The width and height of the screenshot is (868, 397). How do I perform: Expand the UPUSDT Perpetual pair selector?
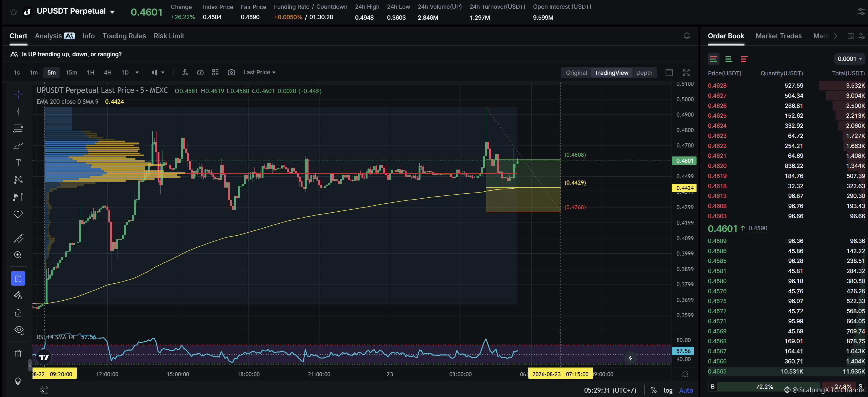pos(112,12)
